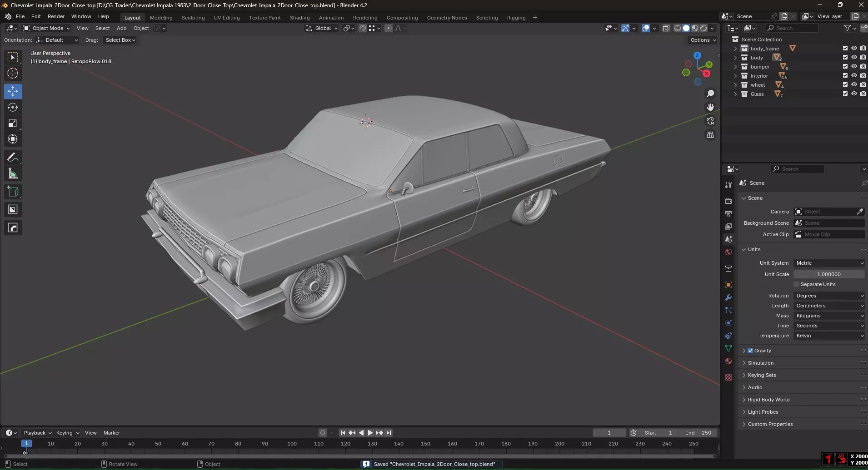Select the Rotate tool in the toolbar

(13, 108)
